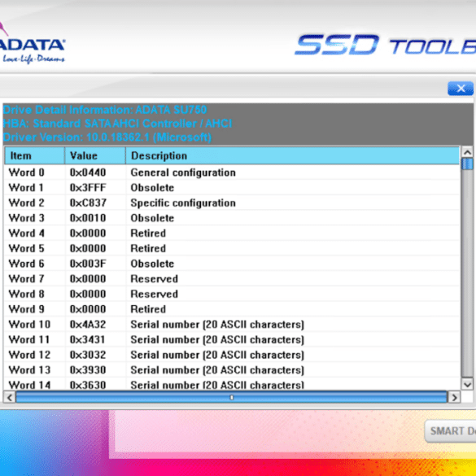
Task: Select the Word 10 row
Action: 232,324
